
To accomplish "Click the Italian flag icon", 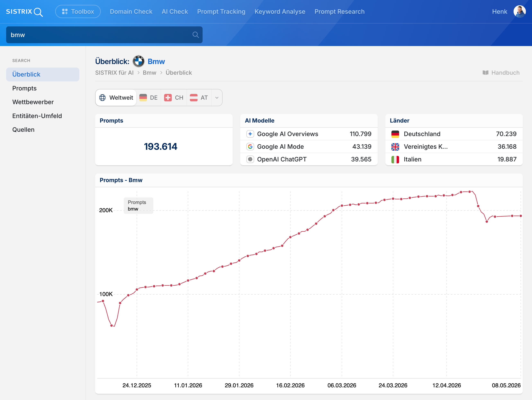I will click(395, 159).
